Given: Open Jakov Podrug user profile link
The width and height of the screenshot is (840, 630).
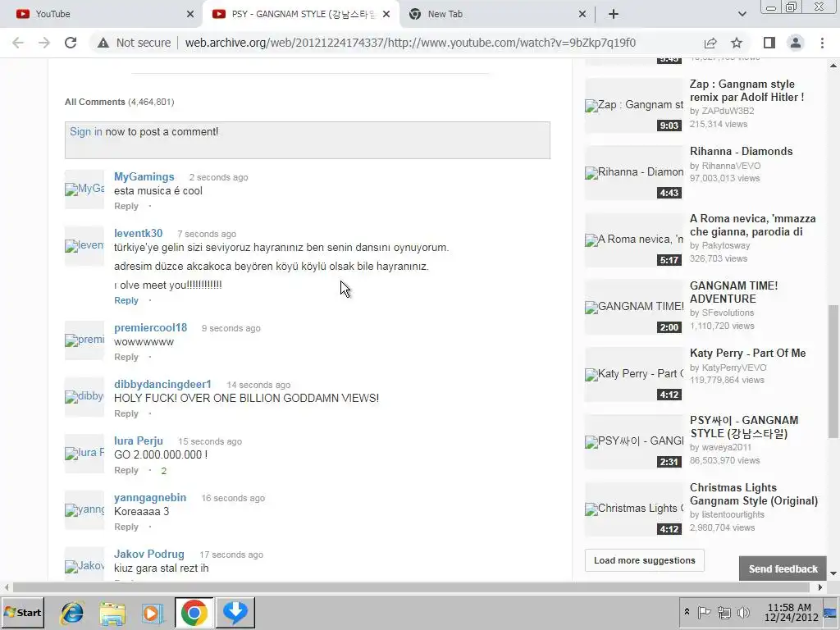Looking at the screenshot, I should (149, 555).
